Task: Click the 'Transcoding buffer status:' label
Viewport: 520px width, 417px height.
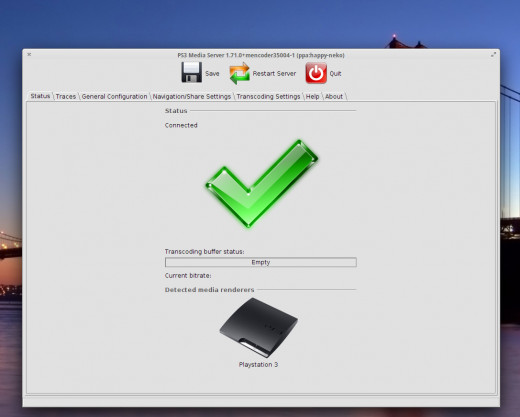Action: coord(204,251)
